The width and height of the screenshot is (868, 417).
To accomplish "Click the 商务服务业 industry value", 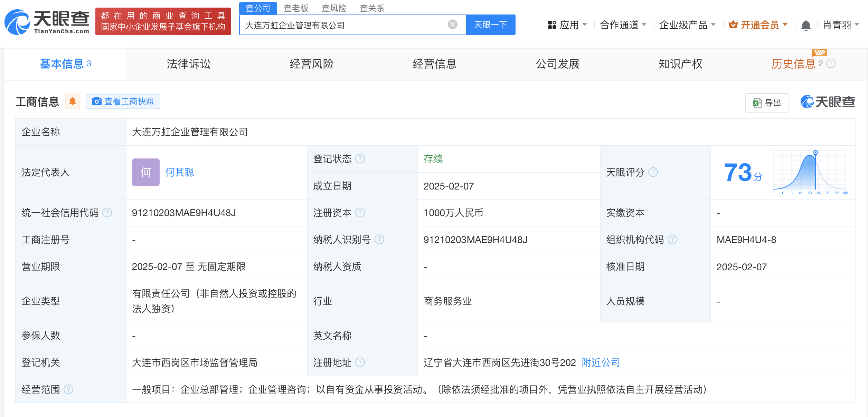I will 448,301.
